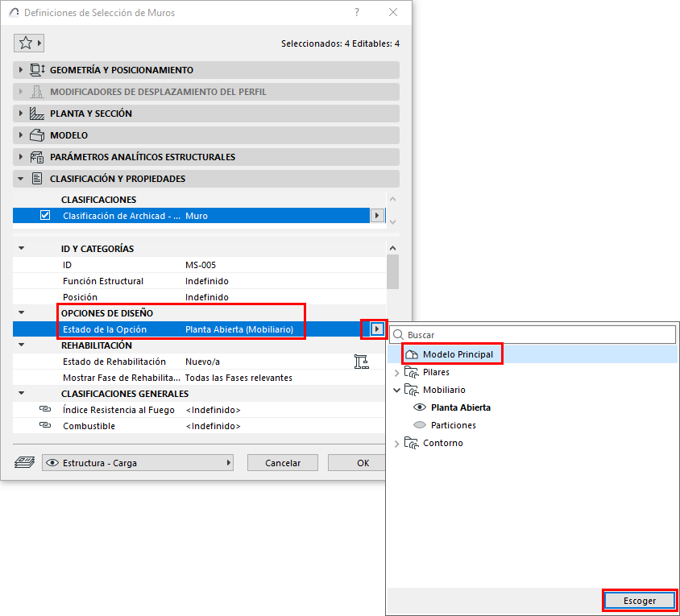The height and width of the screenshot is (616, 680).
Task: Collapse the Rehabilitación group
Action: [21, 345]
